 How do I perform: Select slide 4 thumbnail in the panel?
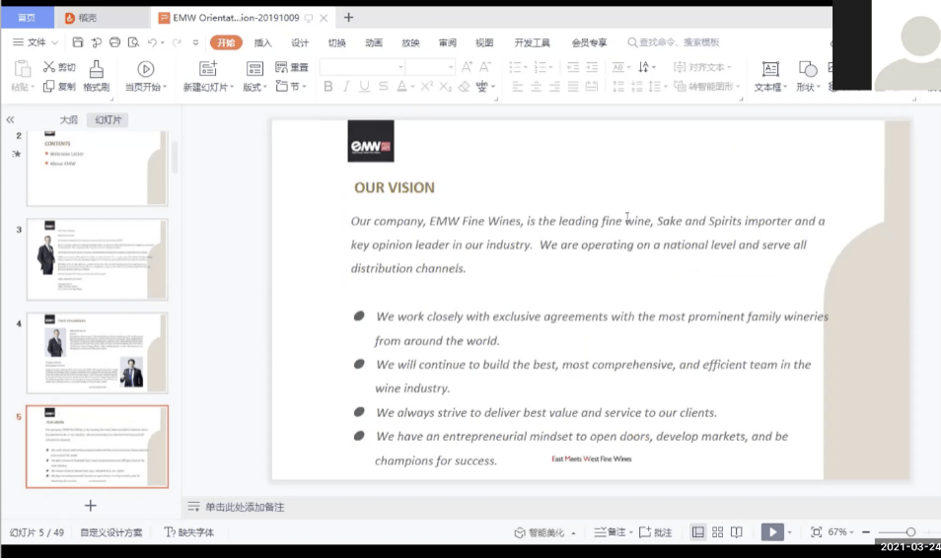coord(97,353)
